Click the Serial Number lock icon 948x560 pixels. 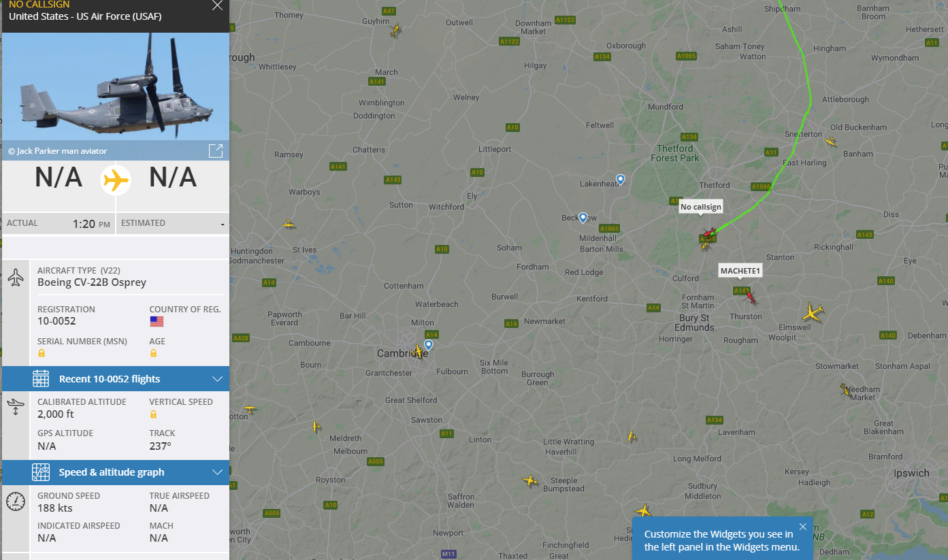click(x=42, y=353)
